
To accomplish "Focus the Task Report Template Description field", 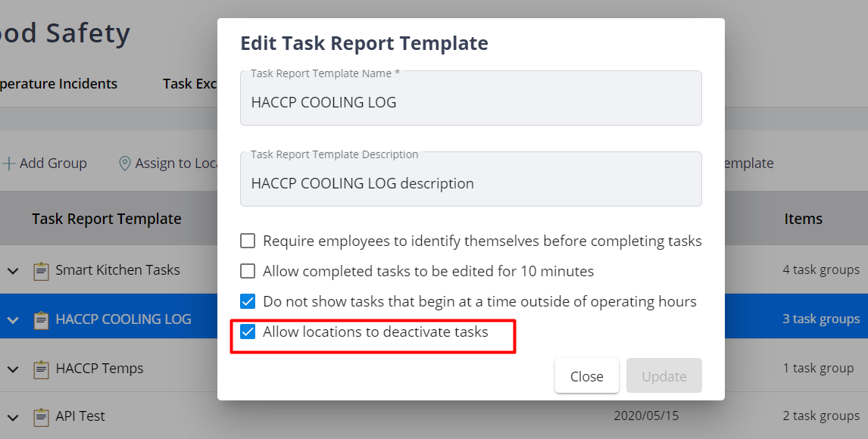I will tap(470, 184).
